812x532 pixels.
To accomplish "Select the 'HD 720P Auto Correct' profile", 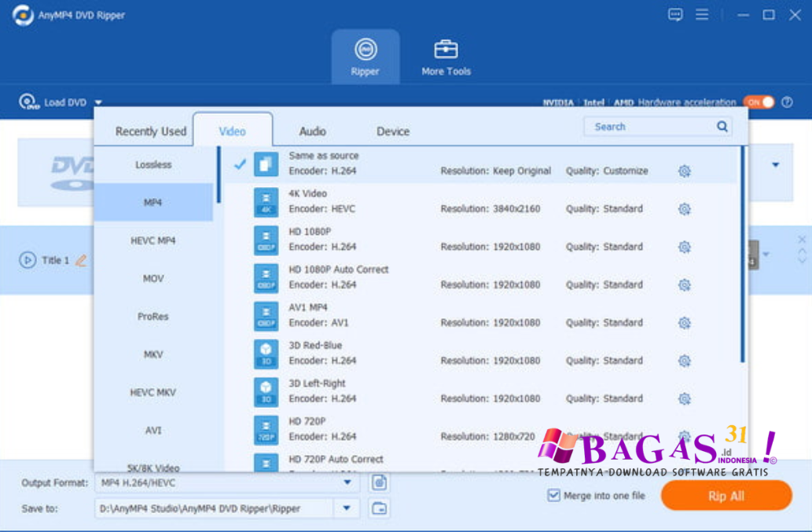I will point(336,459).
